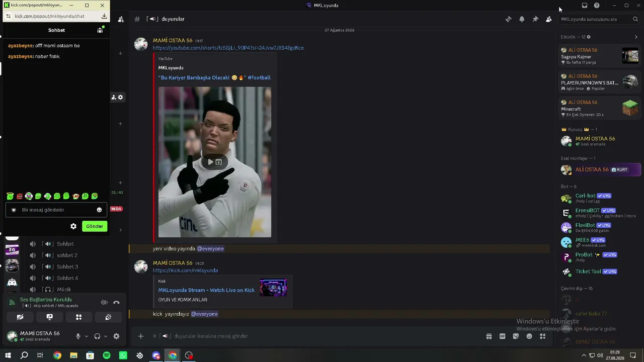Open the Threads icon in the channel header

click(x=508, y=19)
